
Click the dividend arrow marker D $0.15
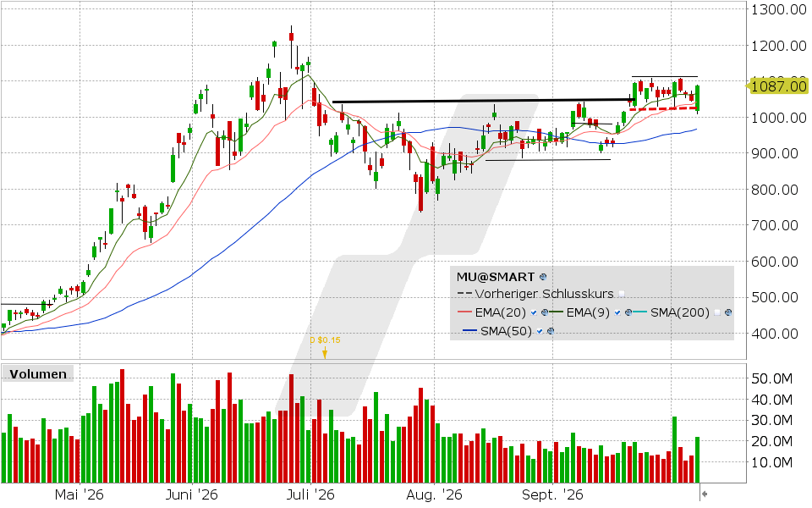[x=325, y=353]
